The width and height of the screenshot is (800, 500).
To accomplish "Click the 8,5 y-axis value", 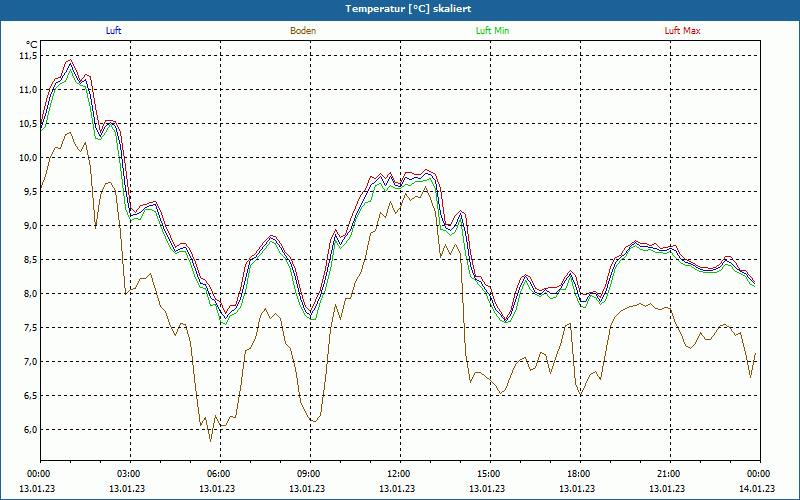I will click(x=30, y=260).
